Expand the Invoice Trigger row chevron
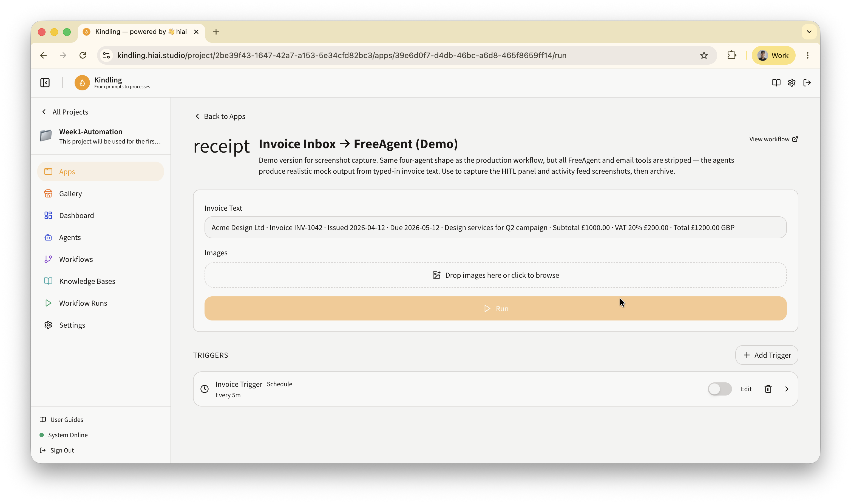The height and width of the screenshot is (504, 851). coord(786,389)
